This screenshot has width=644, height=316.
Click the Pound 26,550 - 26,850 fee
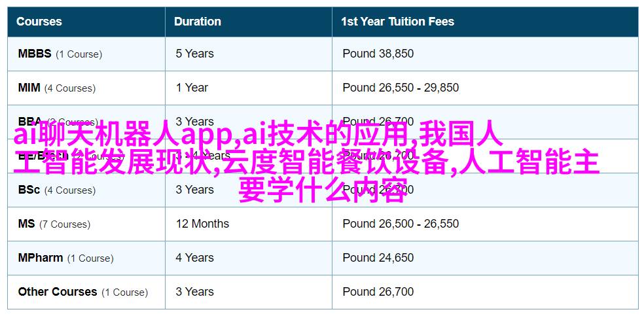[x=401, y=88]
